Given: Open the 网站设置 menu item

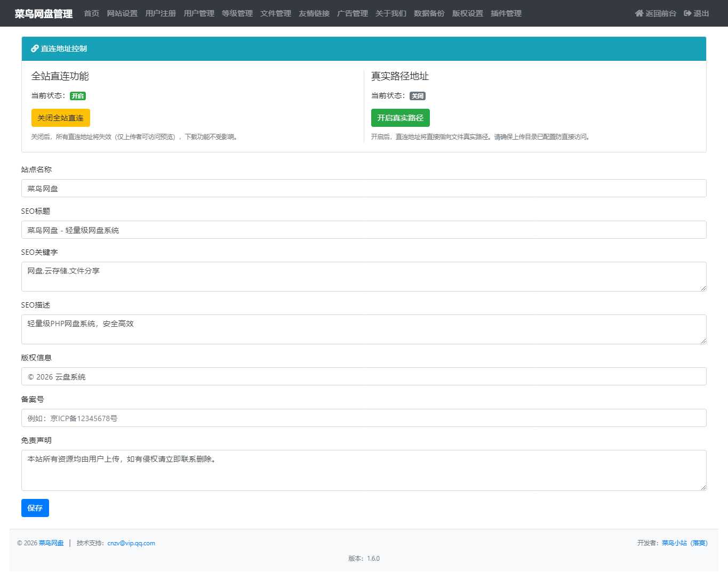Looking at the screenshot, I should click(x=122, y=13).
